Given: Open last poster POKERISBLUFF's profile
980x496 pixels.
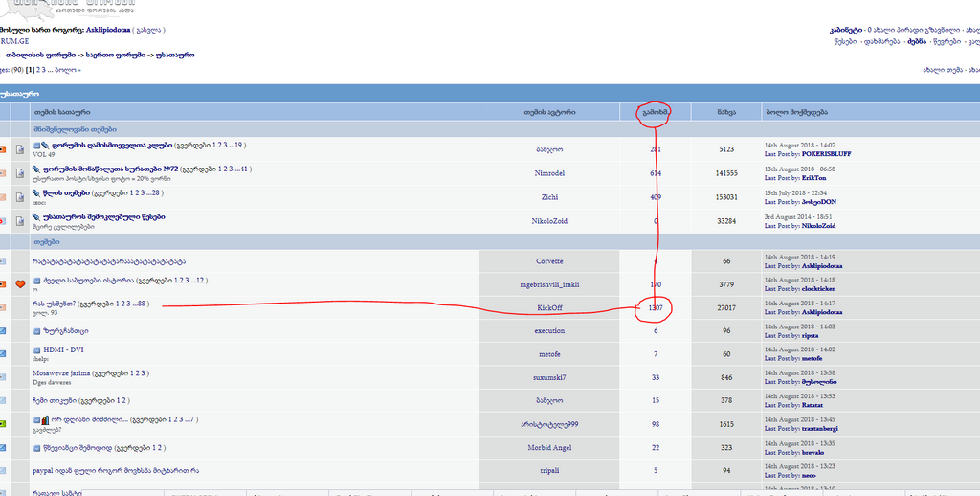Looking at the screenshot, I should (825, 153).
